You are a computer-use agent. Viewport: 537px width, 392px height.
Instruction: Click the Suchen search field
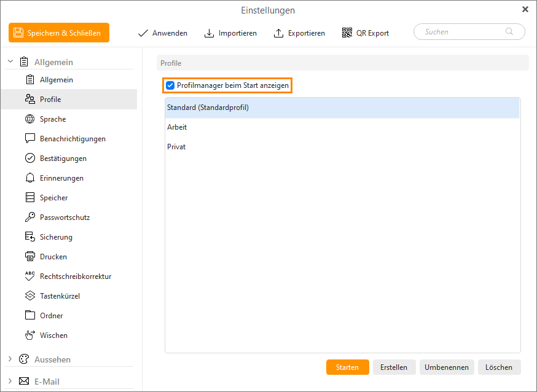(x=464, y=32)
